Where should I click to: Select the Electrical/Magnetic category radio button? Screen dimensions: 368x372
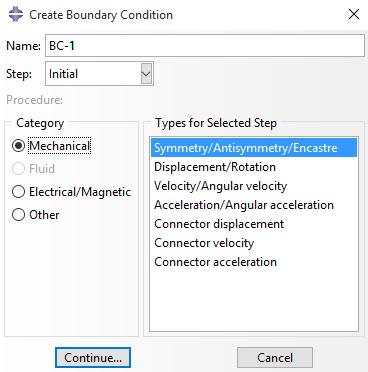pos(18,192)
